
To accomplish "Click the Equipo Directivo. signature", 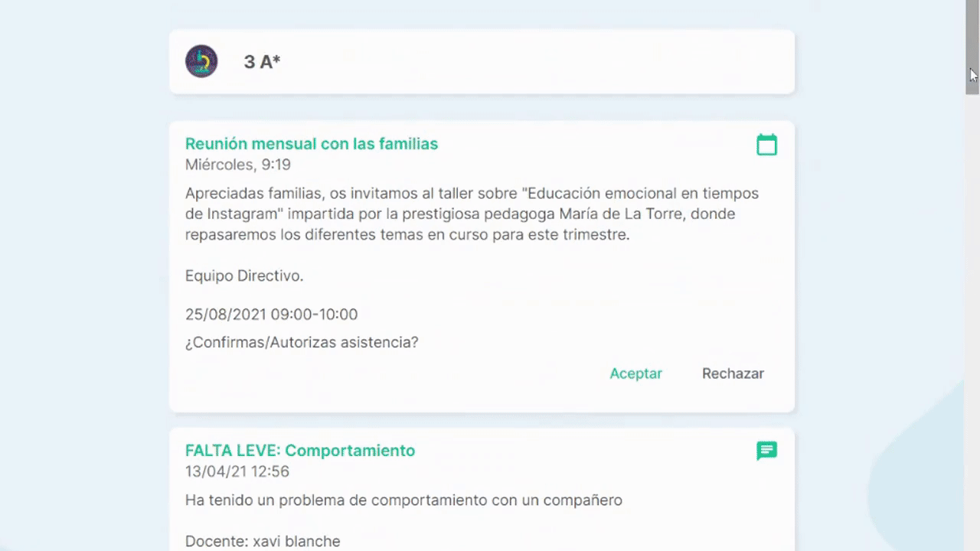I will (x=244, y=275).
